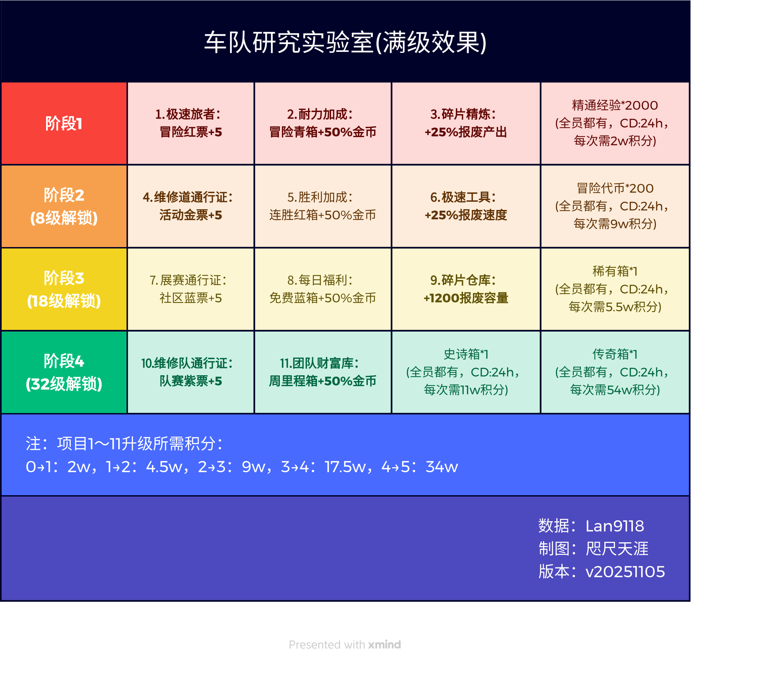Select the green 阶段4 (32级解锁) cell
The image size is (758, 700).
coord(64,373)
